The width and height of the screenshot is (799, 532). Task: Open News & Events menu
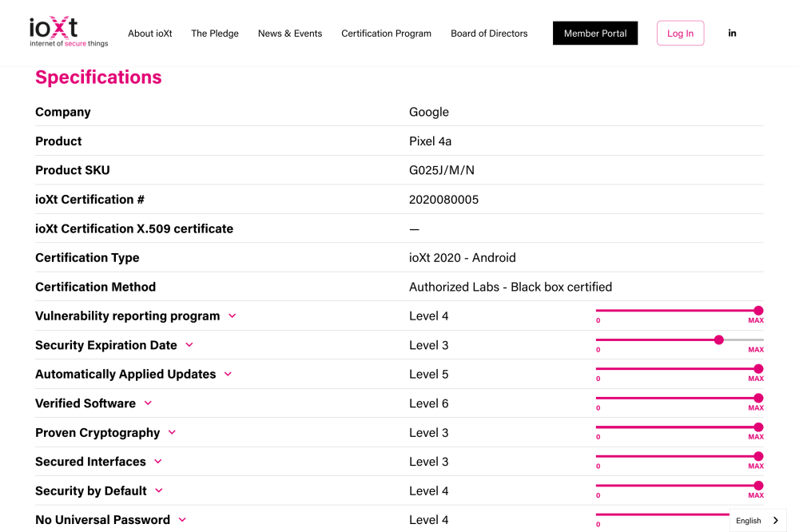click(x=290, y=34)
